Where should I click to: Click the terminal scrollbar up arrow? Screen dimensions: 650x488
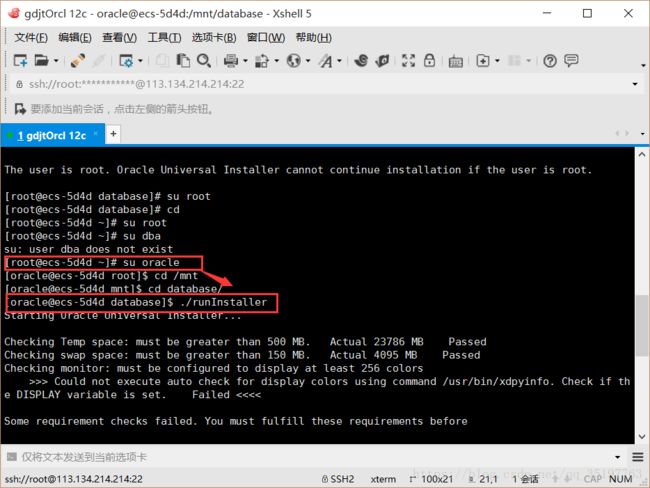click(642, 154)
